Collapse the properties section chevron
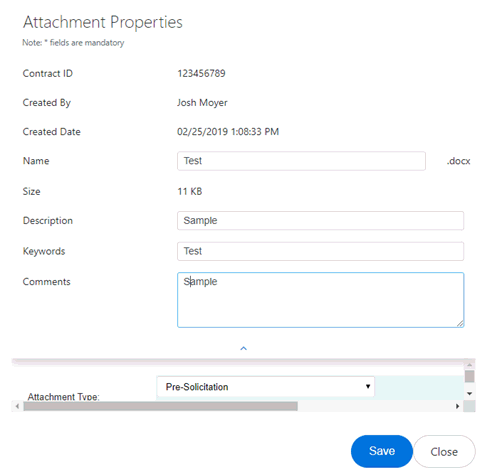This screenshot has width=487, height=472. pyautogui.click(x=243, y=348)
